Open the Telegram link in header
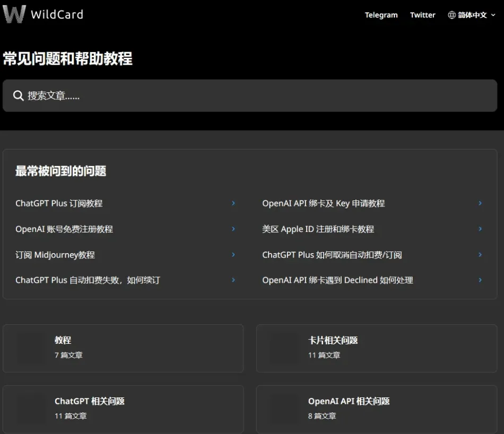This screenshot has width=504, height=434. click(381, 15)
